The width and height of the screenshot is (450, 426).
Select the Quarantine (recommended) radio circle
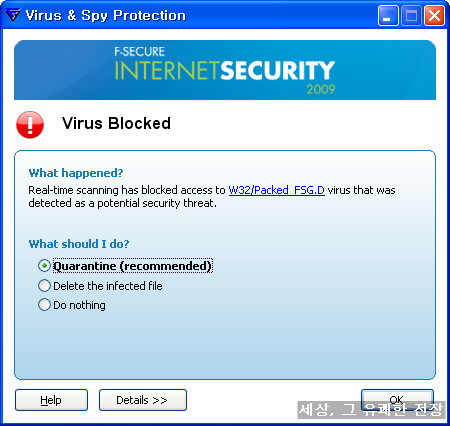coord(44,266)
